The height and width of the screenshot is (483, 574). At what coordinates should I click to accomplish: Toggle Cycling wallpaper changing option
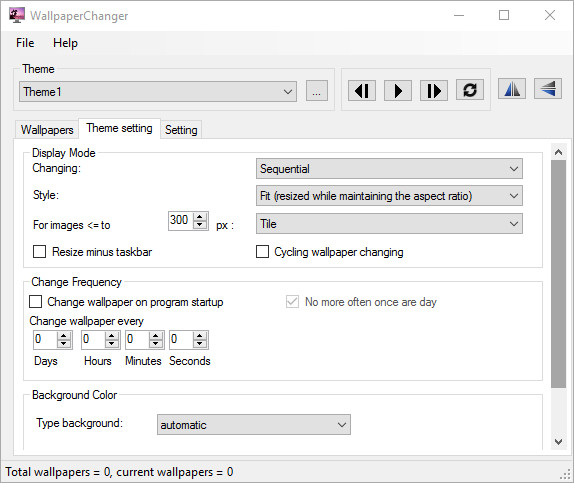pos(262,252)
